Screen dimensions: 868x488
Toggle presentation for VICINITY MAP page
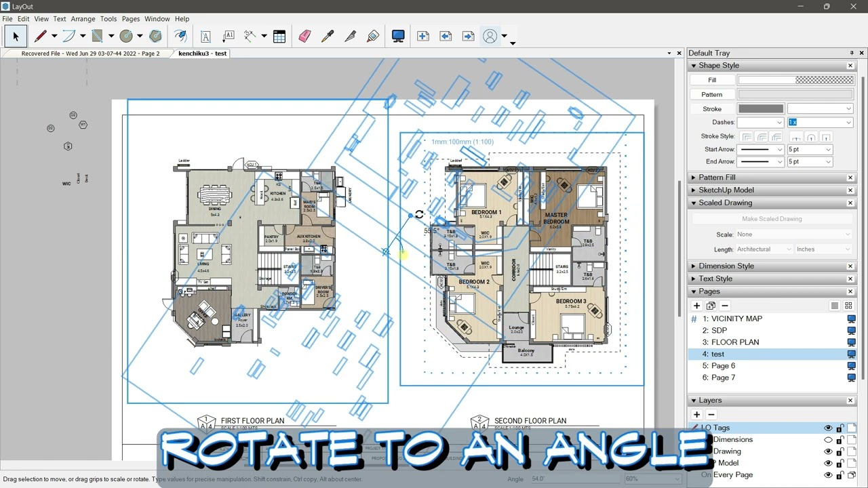click(852, 319)
